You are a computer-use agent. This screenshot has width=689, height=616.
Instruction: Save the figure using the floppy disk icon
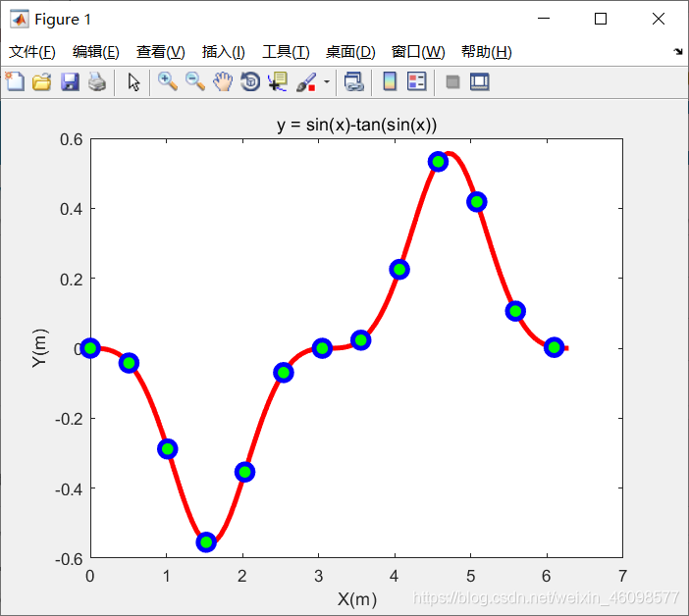click(70, 81)
